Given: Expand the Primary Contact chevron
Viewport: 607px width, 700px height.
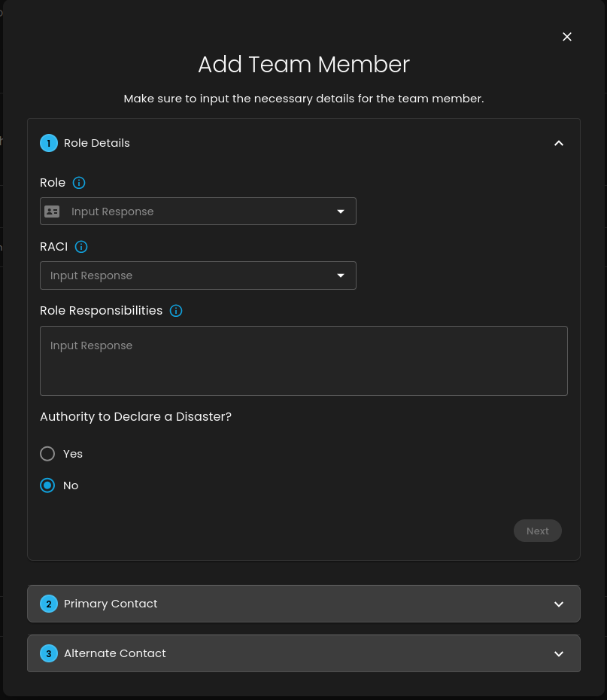Looking at the screenshot, I should point(559,604).
